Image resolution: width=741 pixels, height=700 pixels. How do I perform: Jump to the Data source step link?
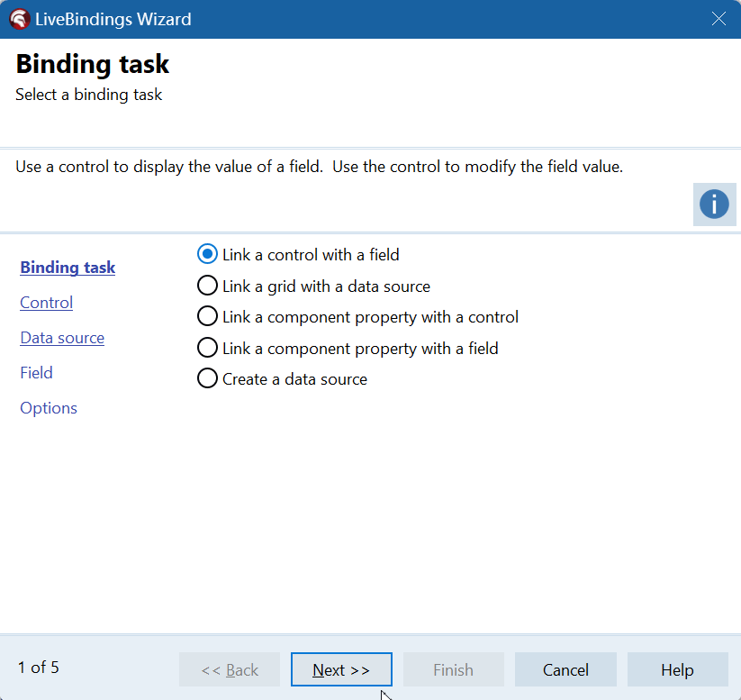[x=62, y=338]
